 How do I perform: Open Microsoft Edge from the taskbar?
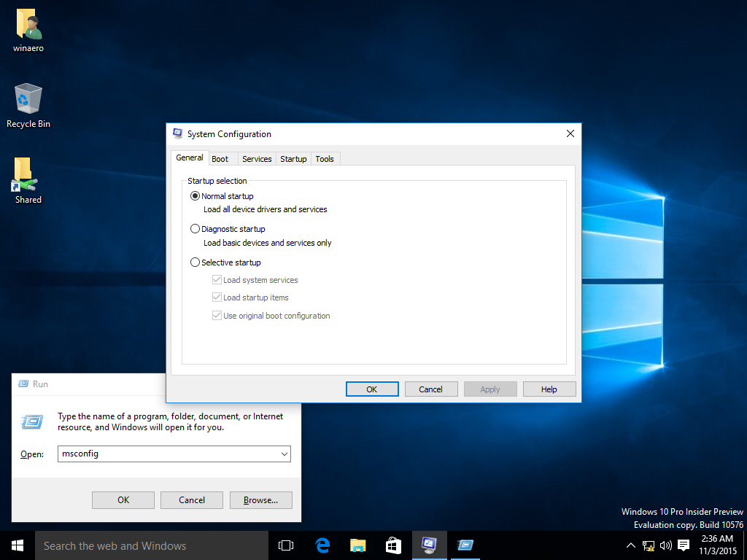point(322,545)
